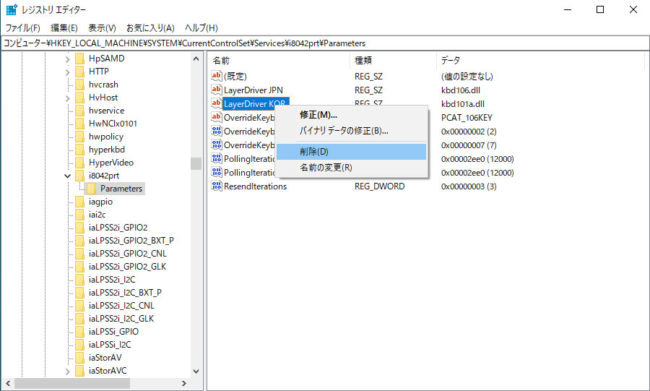Screen dimensions: 650x391
Task: Click the DWORD icon of the 0x00000002 row
Action: click(216, 131)
